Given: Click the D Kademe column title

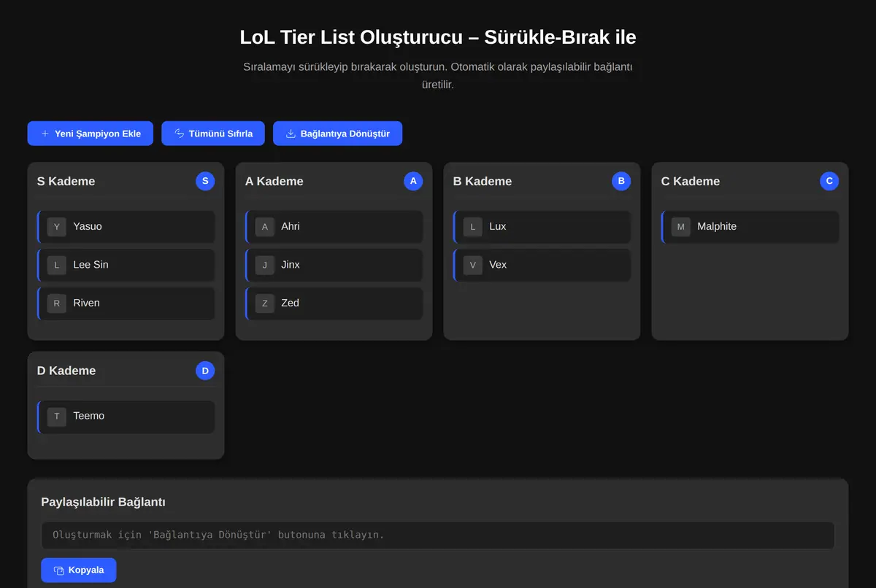Looking at the screenshot, I should (x=66, y=371).
